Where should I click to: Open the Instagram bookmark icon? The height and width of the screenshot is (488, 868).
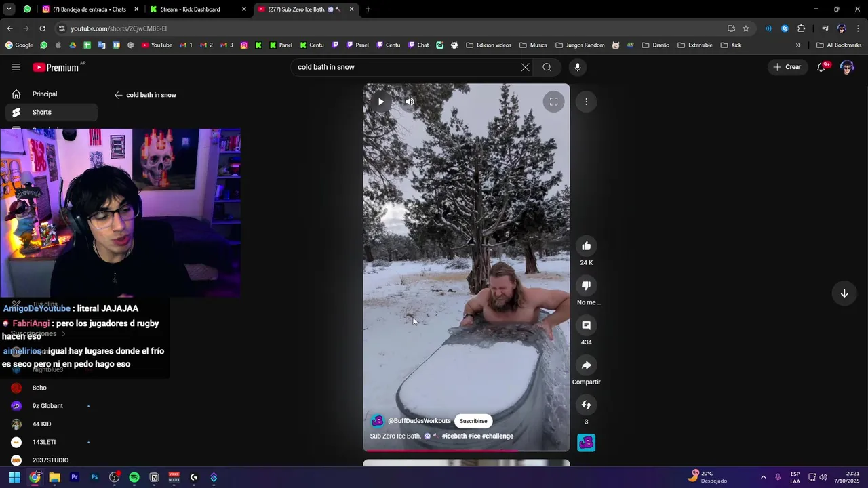244,45
